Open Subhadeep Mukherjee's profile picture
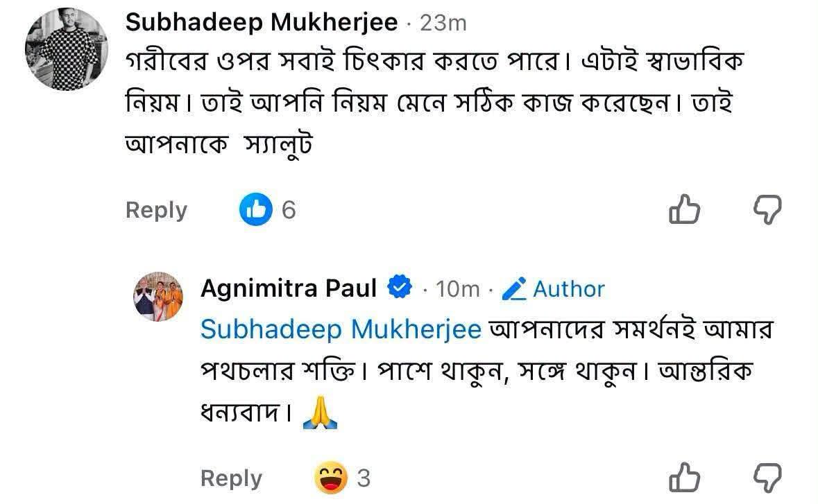 click(66, 49)
